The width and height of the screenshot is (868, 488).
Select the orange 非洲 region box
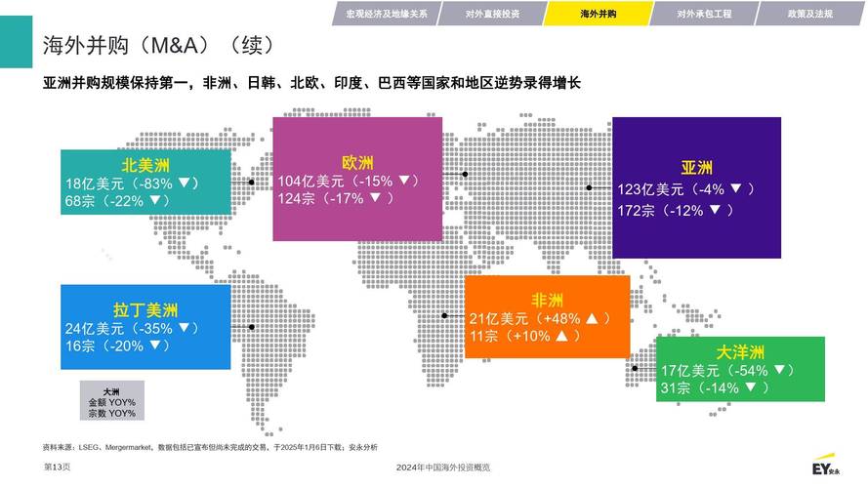pos(547,317)
